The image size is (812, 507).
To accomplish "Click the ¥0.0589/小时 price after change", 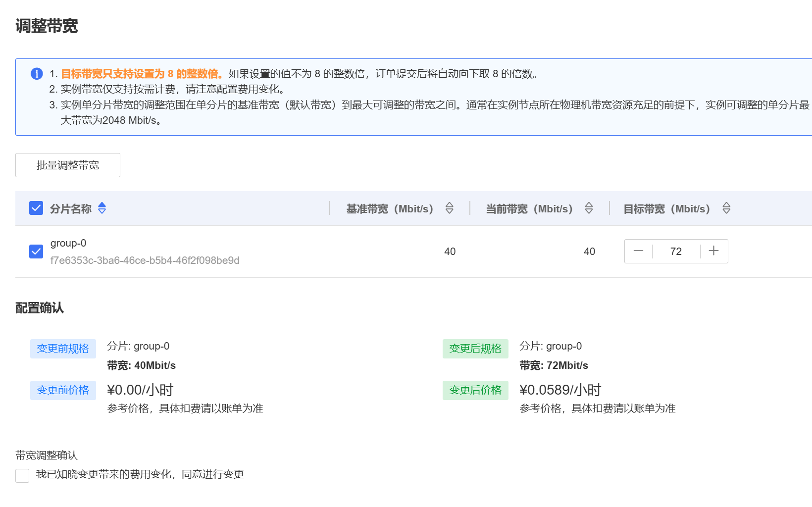I will (560, 390).
